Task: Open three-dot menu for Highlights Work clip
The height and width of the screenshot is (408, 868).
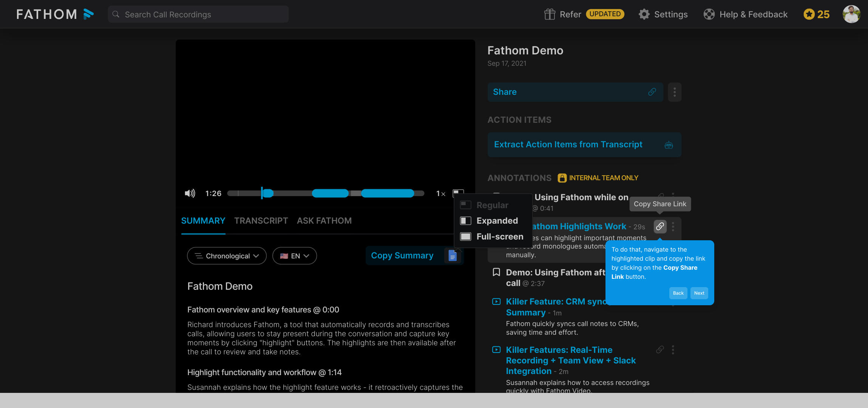Action: [x=673, y=227]
